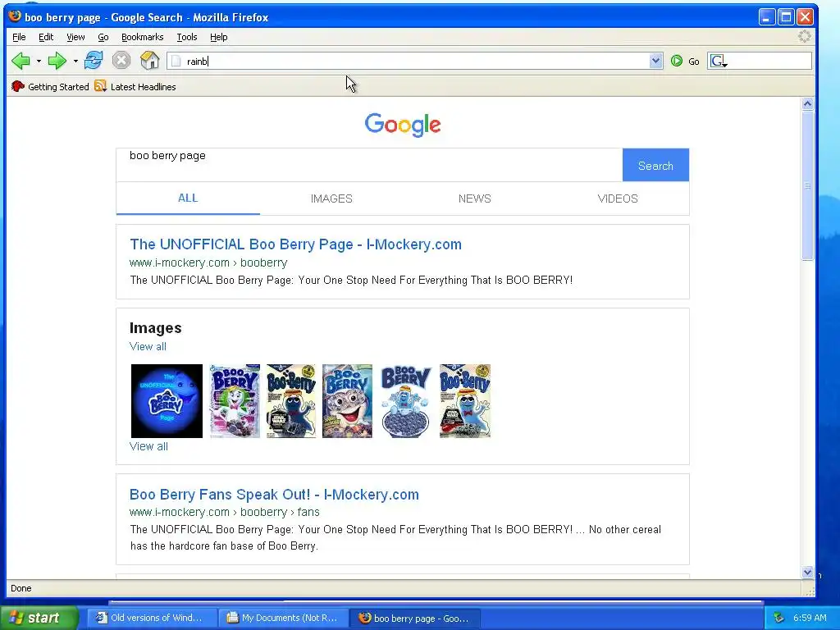Click www.i-mockery.com › booberry URL text

click(x=208, y=263)
